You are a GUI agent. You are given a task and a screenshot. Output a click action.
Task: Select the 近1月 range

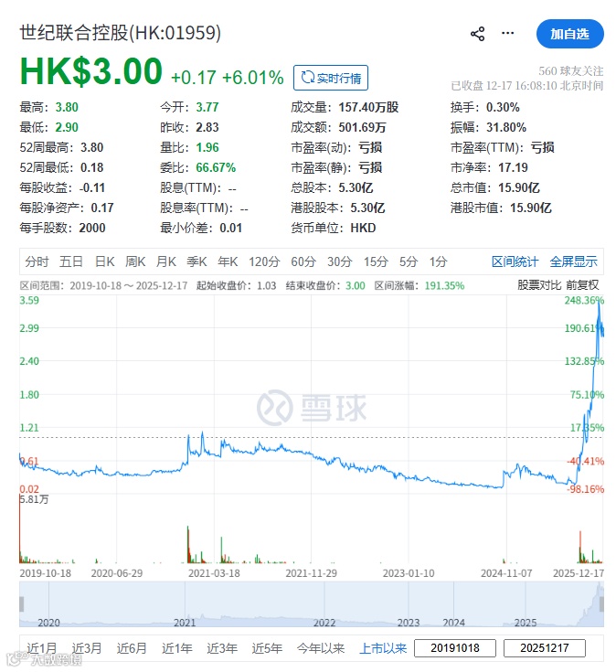[x=41, y=648]
